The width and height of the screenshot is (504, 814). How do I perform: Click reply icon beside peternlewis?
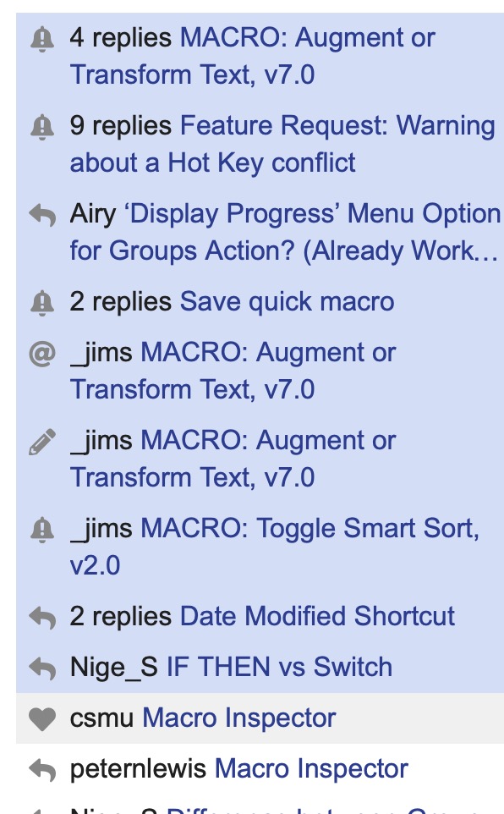point(42,770)
